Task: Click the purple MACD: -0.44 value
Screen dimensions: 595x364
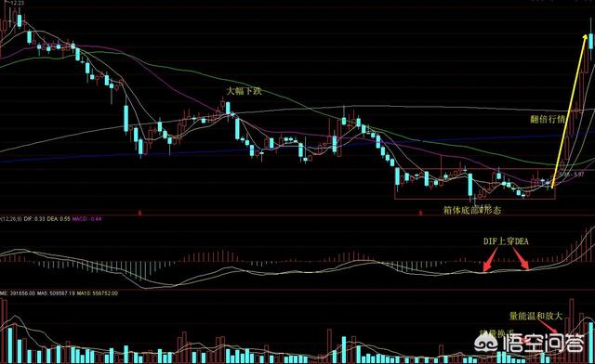Action: 86,219
